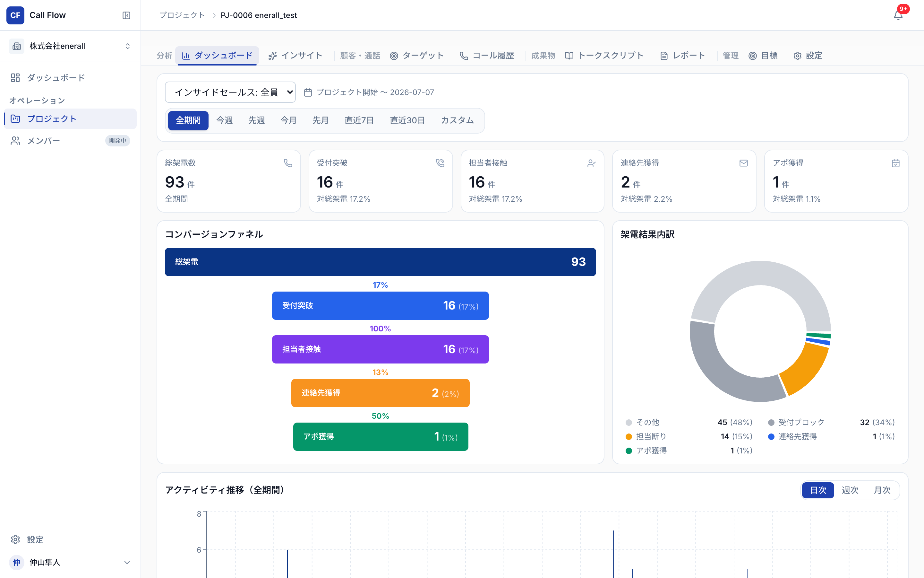Switch activity chart to 月次
This screenshot has height=578, width=924.
pyautogui.click(x=882, y=490)
